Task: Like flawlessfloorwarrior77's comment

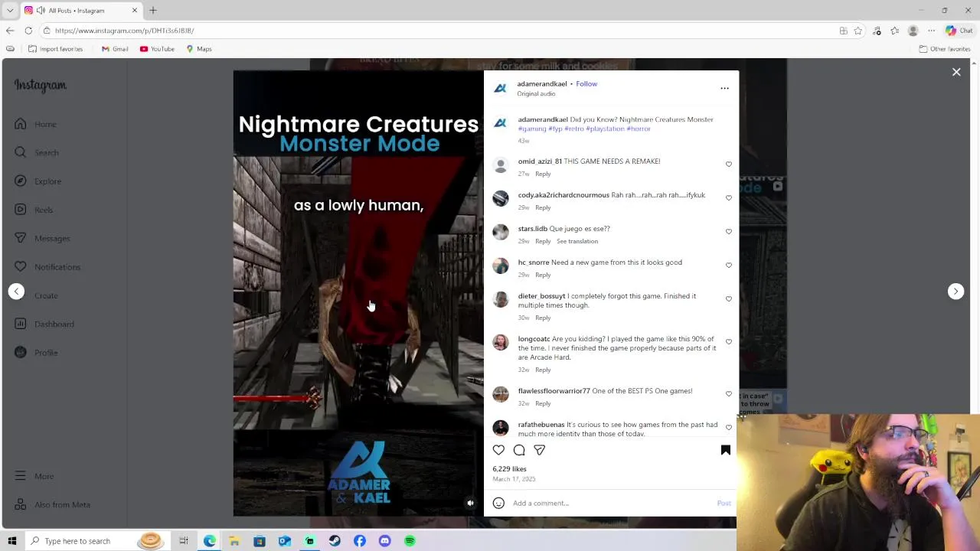Action: click(x=728, y=394)
